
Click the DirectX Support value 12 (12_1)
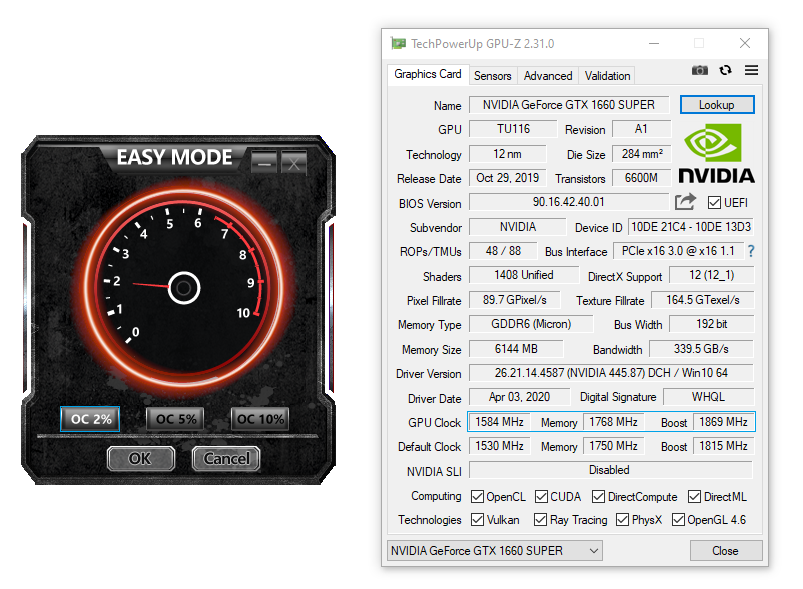712,275
